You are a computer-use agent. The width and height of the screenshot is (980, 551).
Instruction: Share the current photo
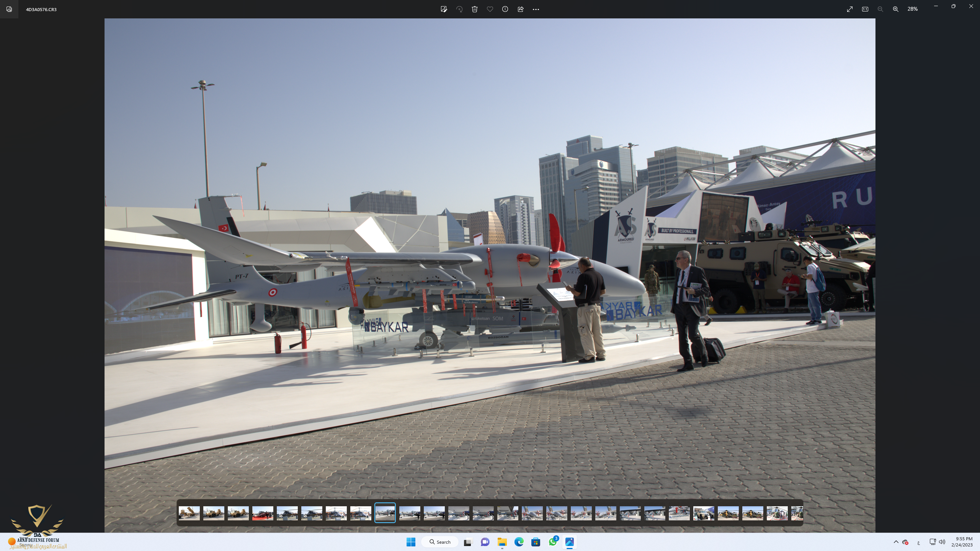521,9
